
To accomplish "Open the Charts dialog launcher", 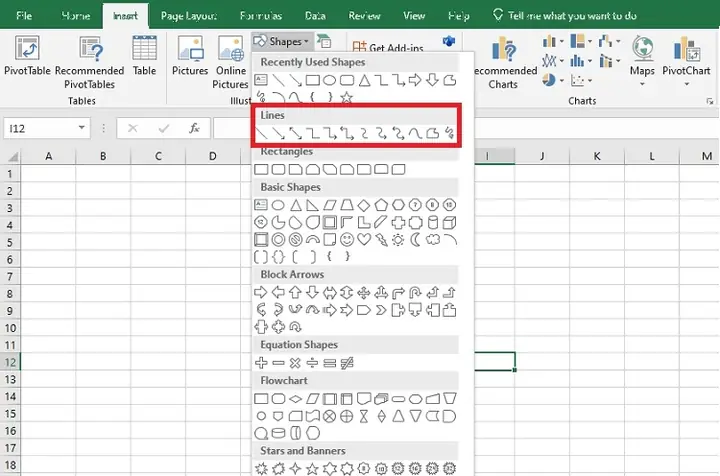I will point(710,101).
